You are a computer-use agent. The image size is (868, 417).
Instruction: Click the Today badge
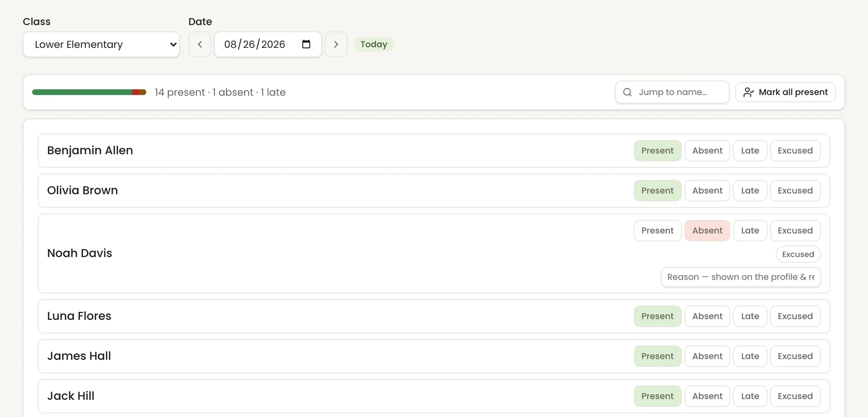(374, 44)
